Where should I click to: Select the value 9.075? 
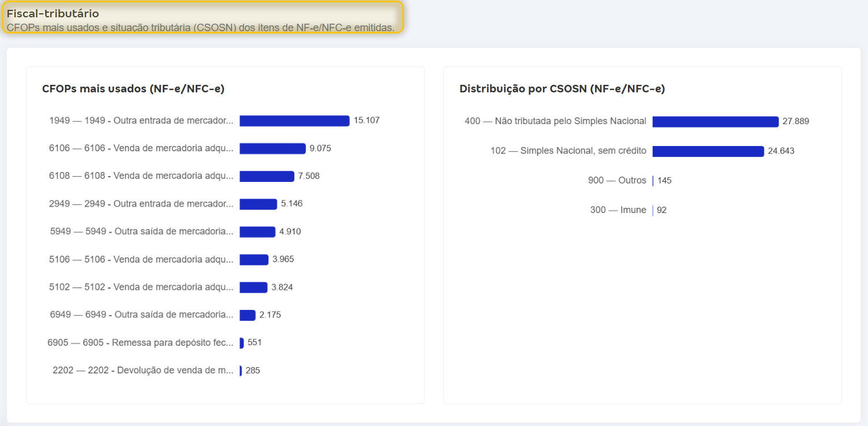pyautogui.click(x=320, y=148)
